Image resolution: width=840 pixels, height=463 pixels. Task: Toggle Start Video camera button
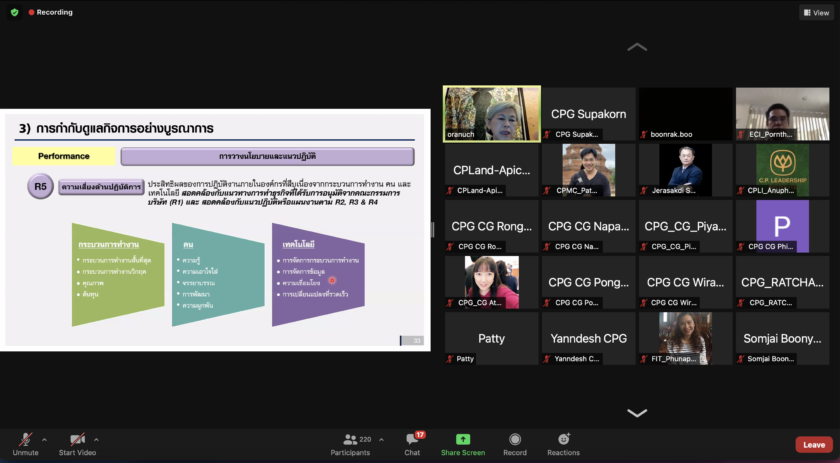click(x=76, y=440)
